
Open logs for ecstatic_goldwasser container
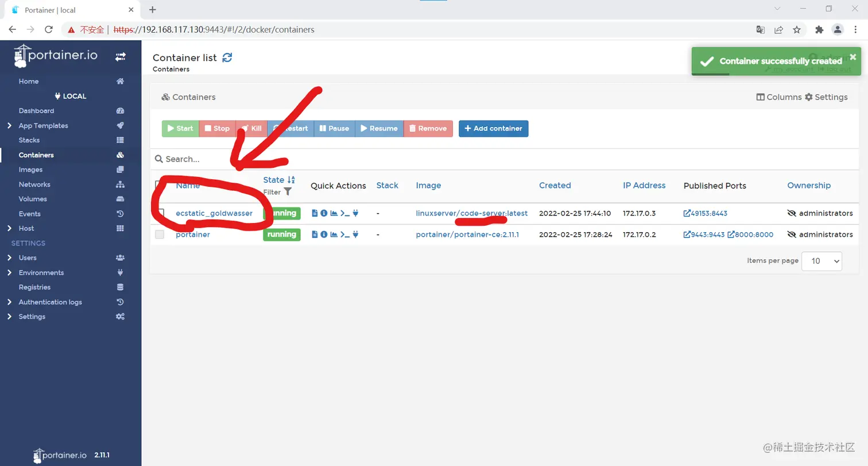click(315, 213)
